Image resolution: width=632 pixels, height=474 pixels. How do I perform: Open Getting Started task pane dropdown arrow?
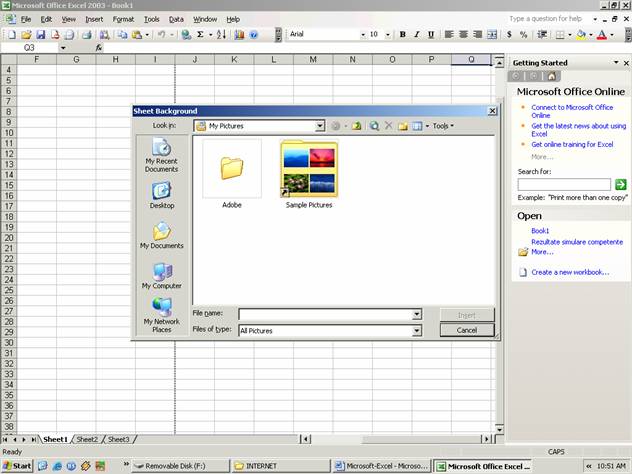[x=616, y=62]
